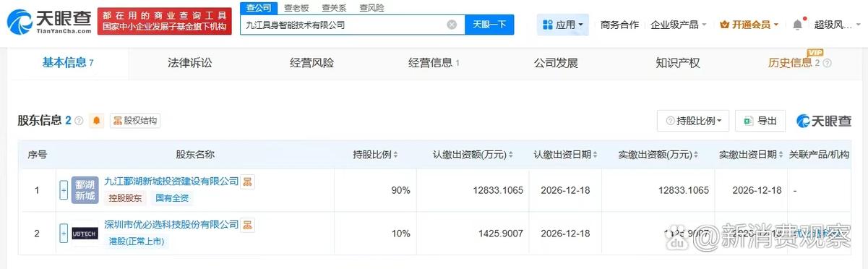Open 九江鄱湖新城投资建设有限公司 company link

coord(171,182)
